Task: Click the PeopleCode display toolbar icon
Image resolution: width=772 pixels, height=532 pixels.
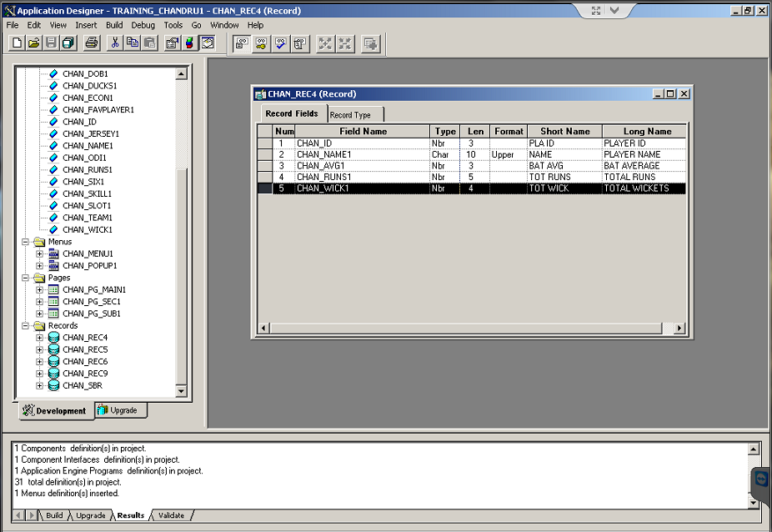Action: coord(298,43)
